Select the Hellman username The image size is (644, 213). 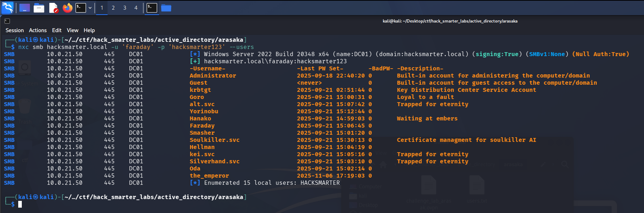202,147
